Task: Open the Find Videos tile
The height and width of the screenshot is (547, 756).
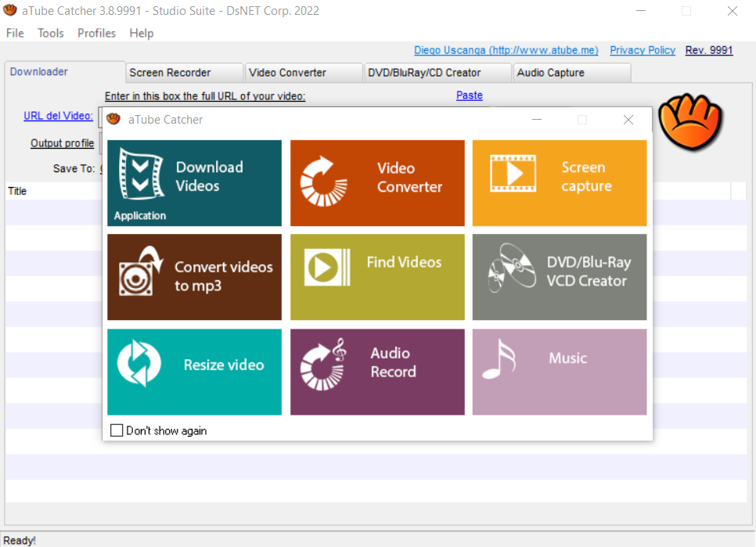Action: (x=377, y=277)
